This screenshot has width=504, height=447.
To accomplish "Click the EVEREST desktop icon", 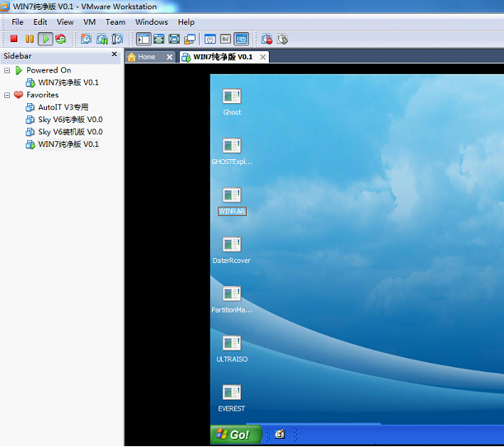I will pos(232,393).
